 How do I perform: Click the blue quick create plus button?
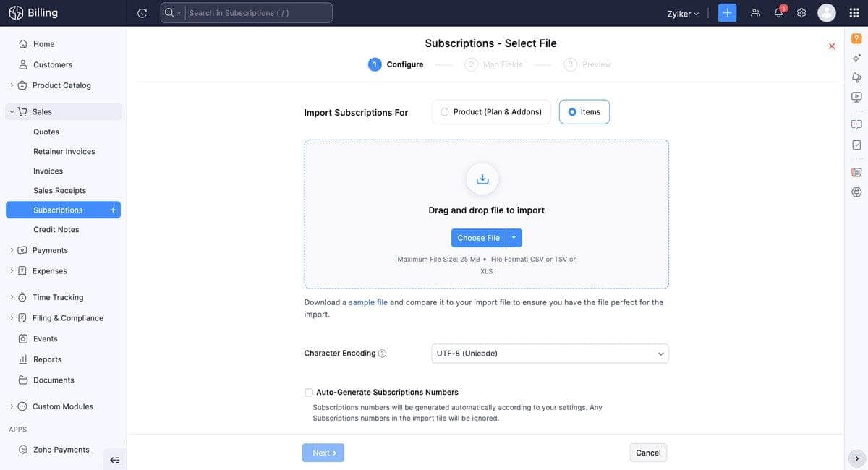click(727, 13)
